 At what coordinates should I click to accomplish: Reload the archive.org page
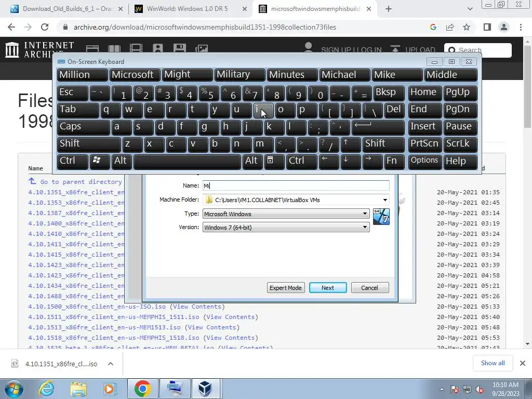click(x=45, y=27)
